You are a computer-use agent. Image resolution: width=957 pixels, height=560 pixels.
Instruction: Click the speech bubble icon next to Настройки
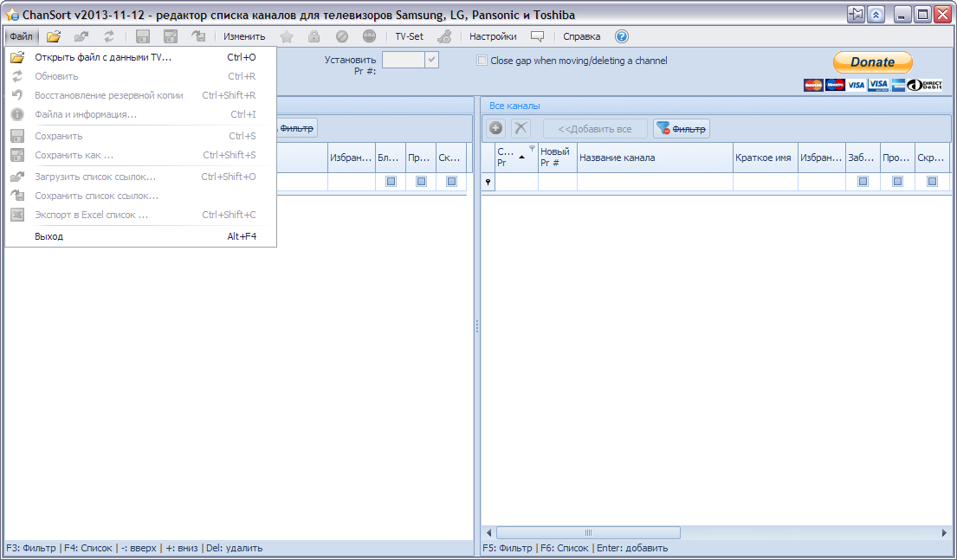tap(537, 36)
